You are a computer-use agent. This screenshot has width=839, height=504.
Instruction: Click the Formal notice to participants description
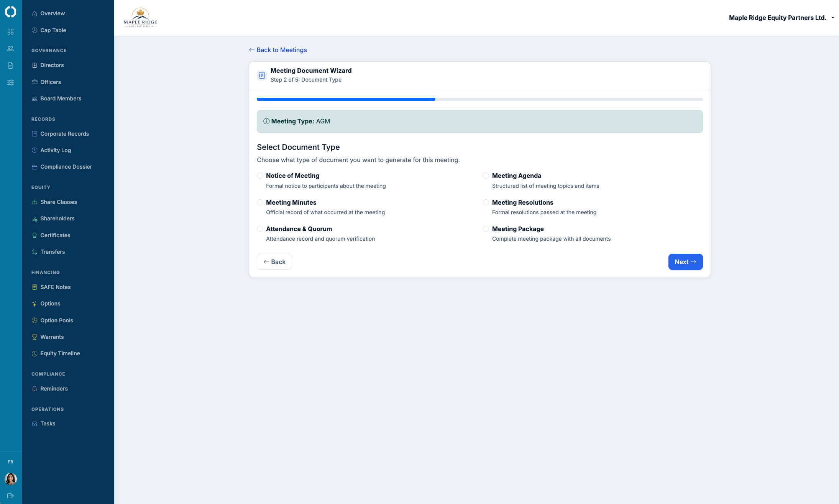(x=326, y=186)
